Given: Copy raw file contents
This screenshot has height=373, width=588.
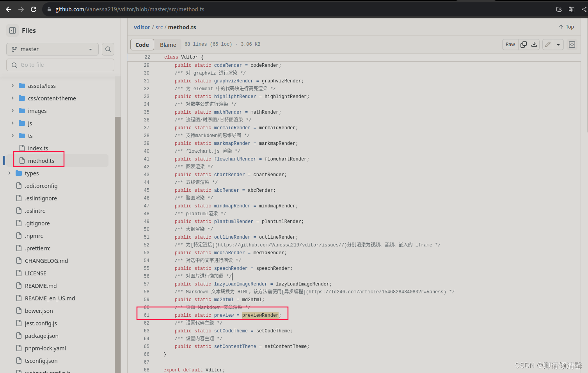Looking at the screenshot, I should pos(523,44).
